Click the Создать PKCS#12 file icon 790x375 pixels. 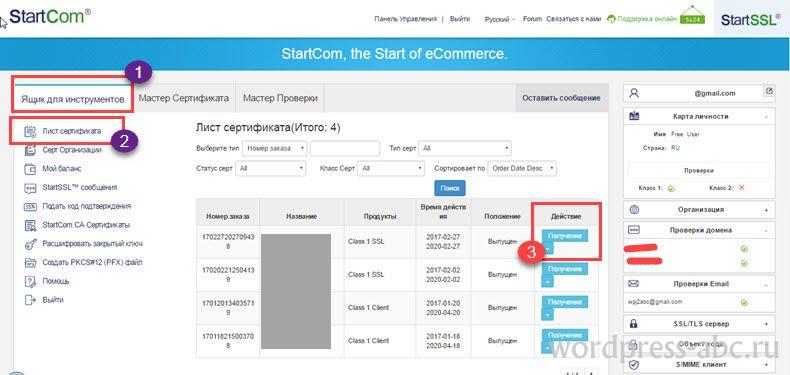coord(30,263)
